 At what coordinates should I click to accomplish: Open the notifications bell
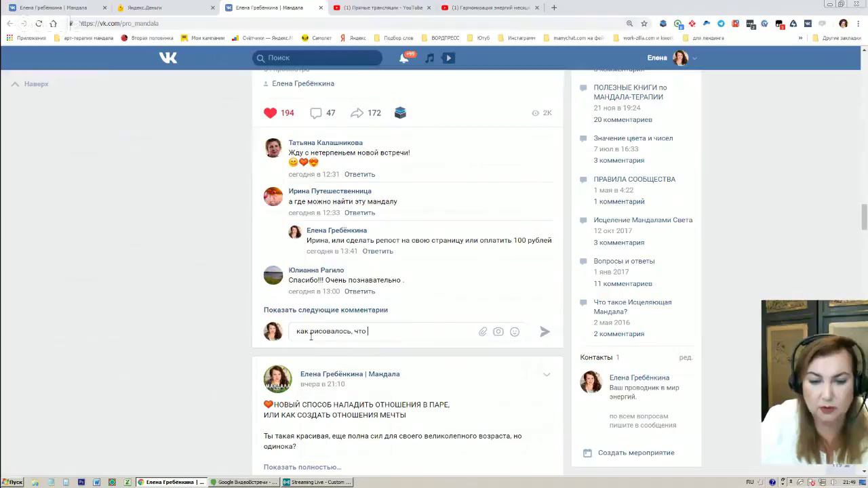click(404, 58)
